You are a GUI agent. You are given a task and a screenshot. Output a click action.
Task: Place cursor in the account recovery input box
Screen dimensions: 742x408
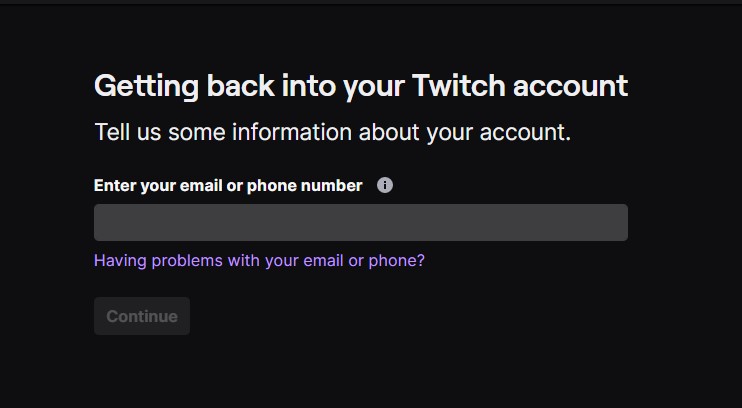point(360,222)
